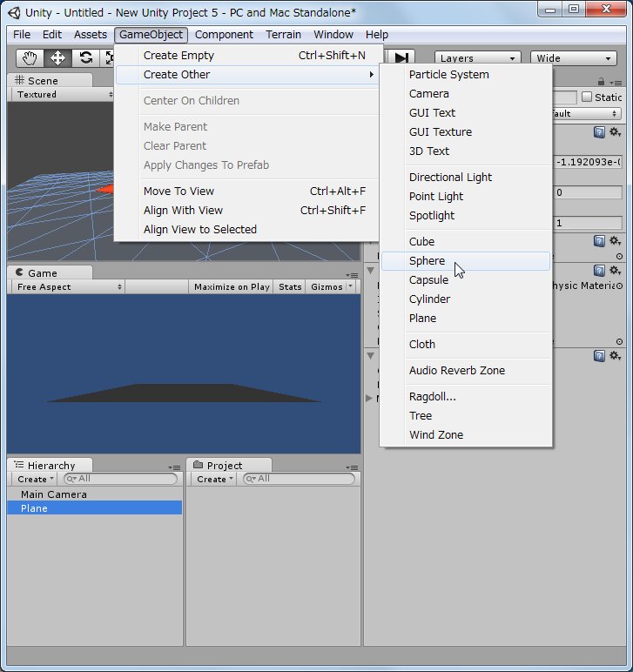Open the Gizmos dropdown in Game view

point(332,287)
